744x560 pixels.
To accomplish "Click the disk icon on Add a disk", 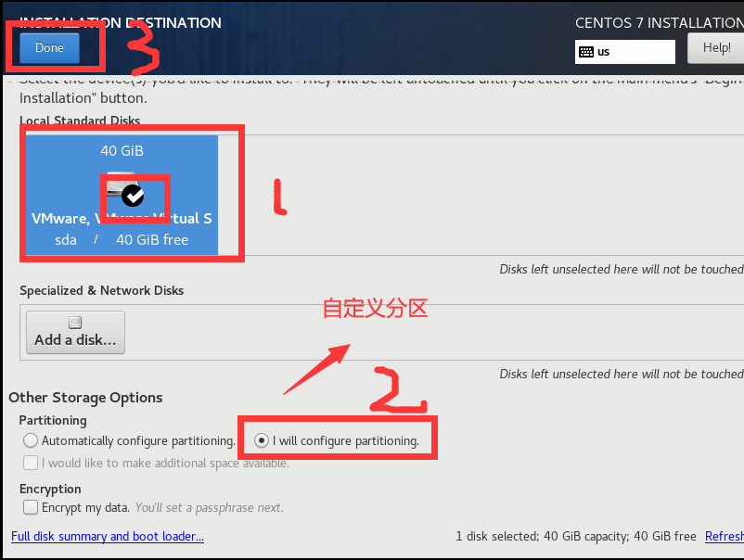I will pos(75,323).
